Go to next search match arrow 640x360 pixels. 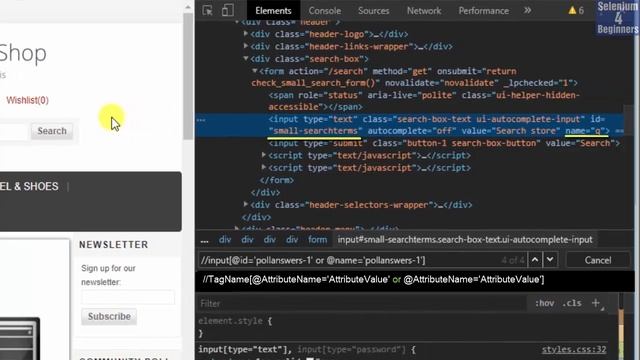tap(550, 260)
